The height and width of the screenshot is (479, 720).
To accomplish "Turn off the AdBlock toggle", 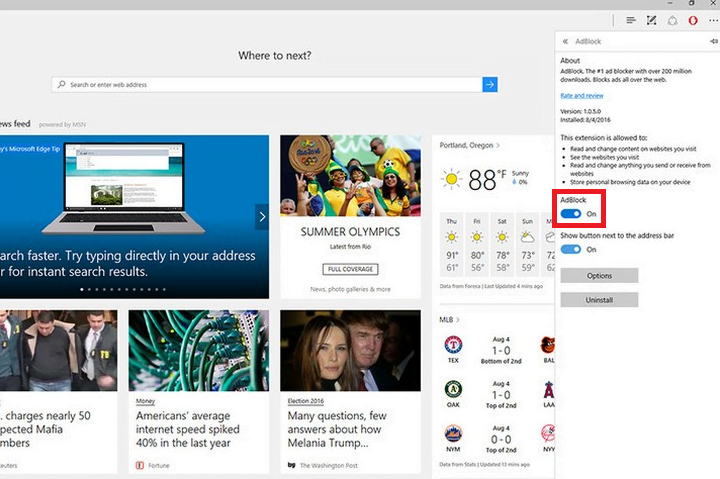I will (x=571, y=214).
